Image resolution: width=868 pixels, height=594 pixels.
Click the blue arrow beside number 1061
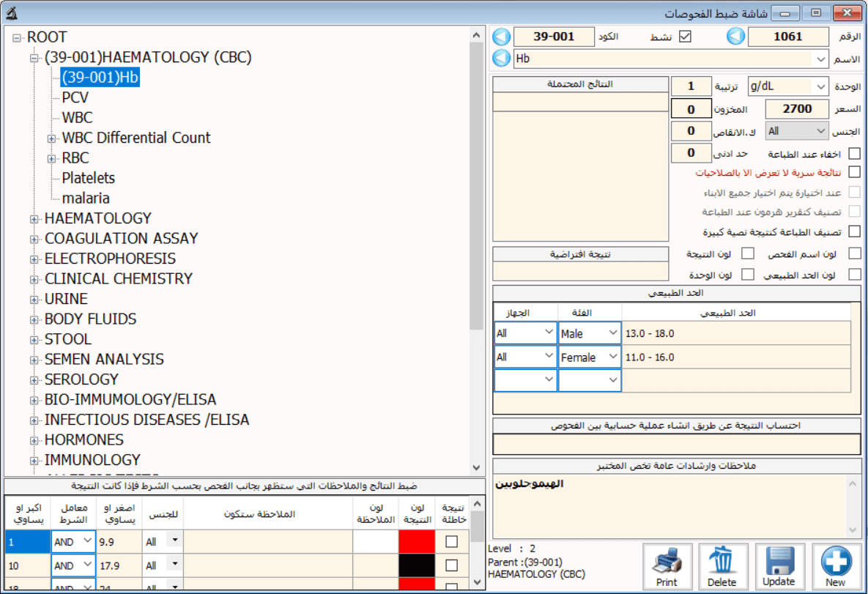click(x=735, y=37)
